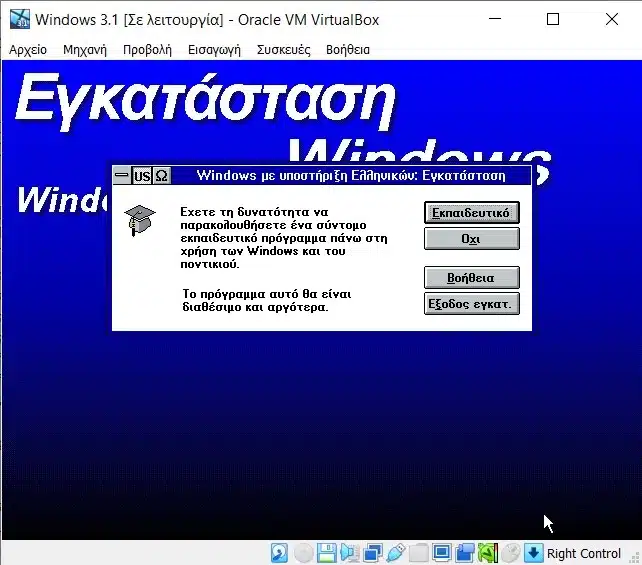Viewport: 642px width, 565px height.
Task: Choose the Όχι button
Action: (472, 239)
